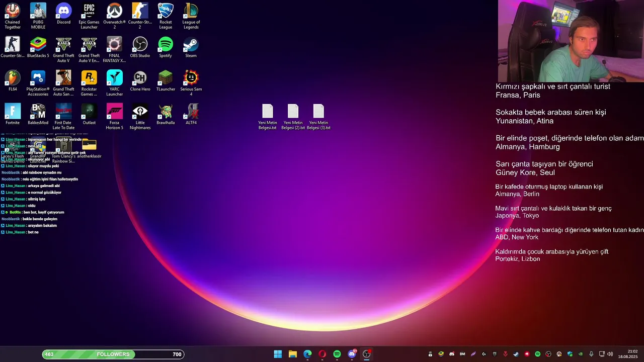Viewport: 644px width, 362px height.
Task: Click the Spotify system tray icon
Action: (x=537, y=354)
